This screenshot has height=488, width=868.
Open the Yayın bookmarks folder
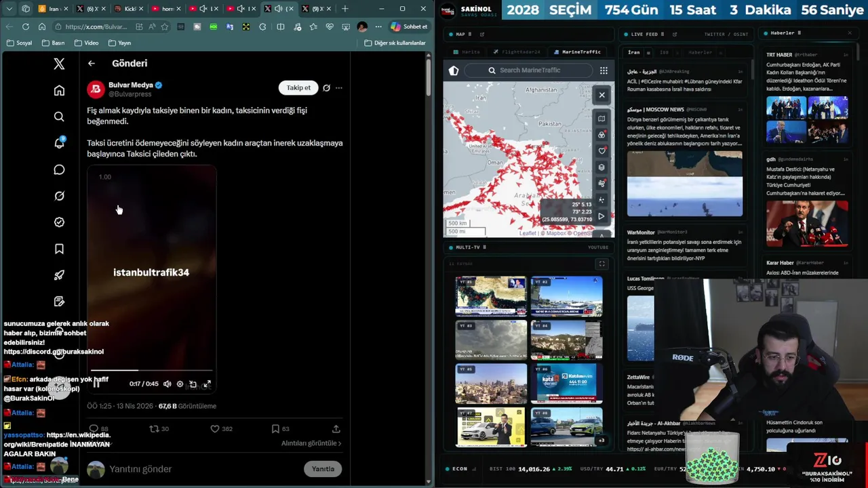pyautogui.click(x=119, y=43)
